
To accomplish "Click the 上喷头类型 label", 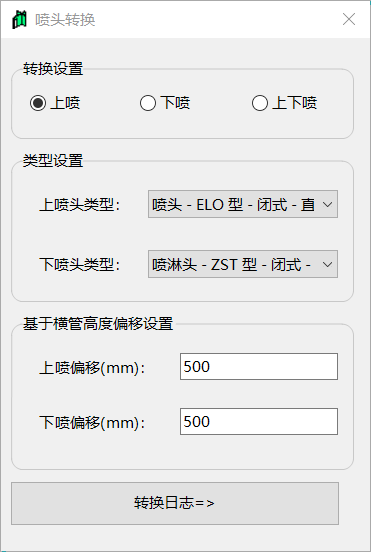I will [80, 205].
